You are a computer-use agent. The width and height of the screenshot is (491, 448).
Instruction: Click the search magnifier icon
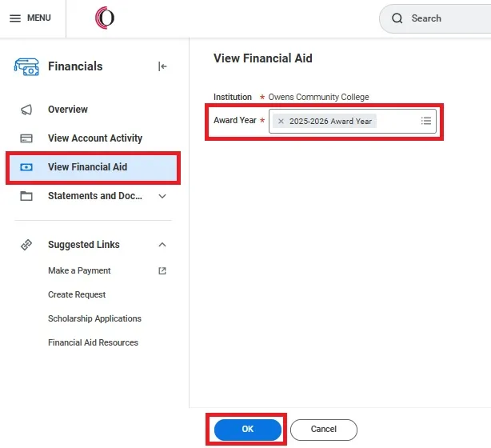[x=397, y=18]
